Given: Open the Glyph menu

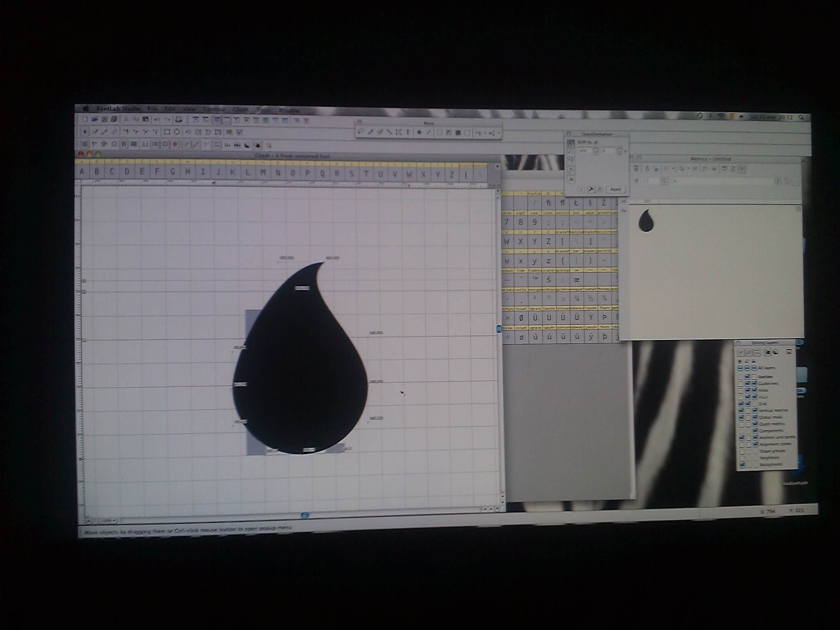Looking at the screenshot, I should (x=241, y=110).
